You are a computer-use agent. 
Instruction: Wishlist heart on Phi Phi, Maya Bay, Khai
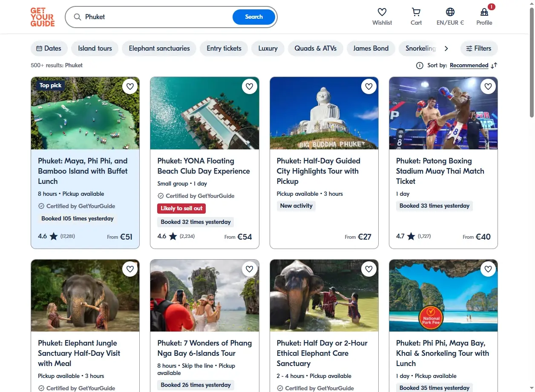click(488, 269)
